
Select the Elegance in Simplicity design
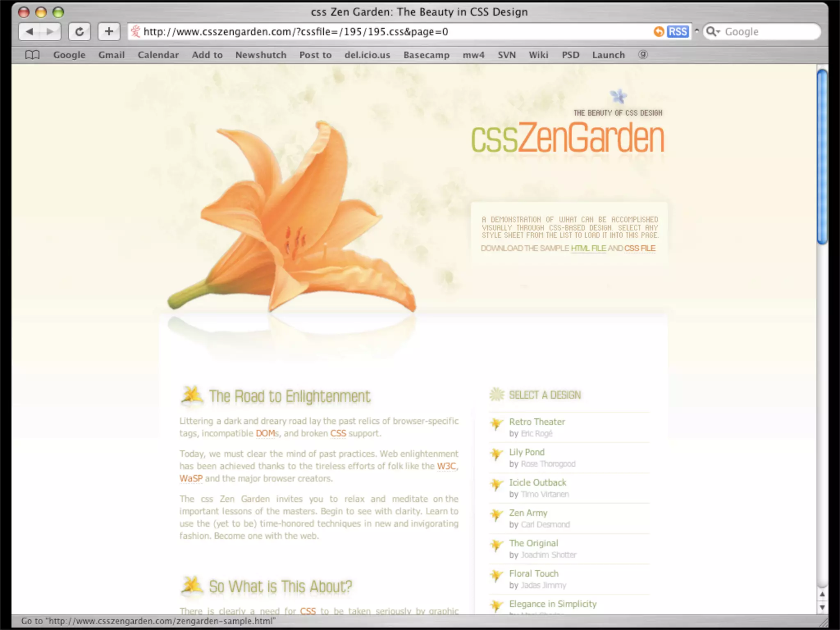click(552, 604)
